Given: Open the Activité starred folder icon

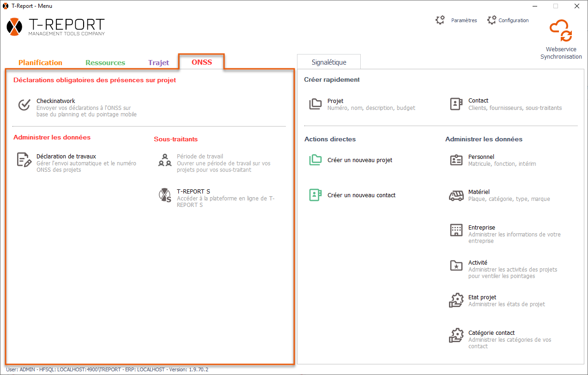Looking at the screenshot, I should coord(456,266).
